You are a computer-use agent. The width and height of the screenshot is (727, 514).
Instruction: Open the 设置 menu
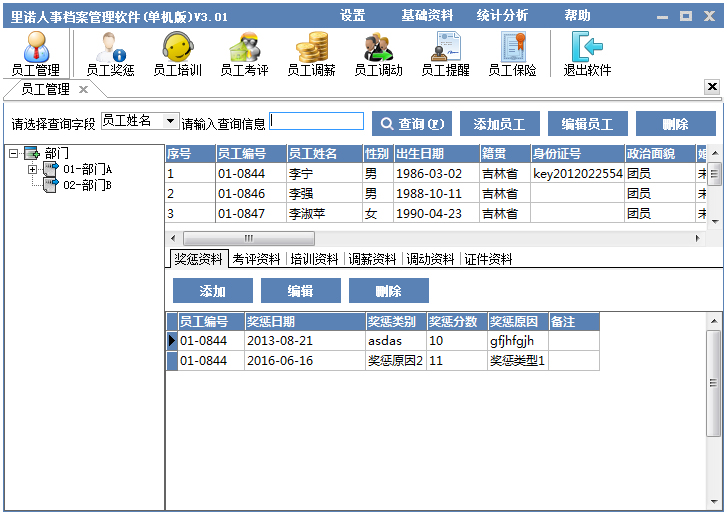coord(352,15)
